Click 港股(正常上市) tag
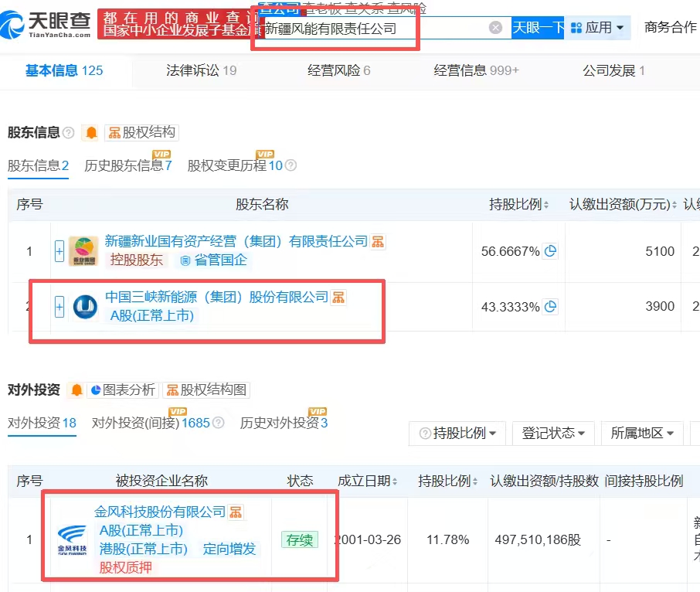The image size is (700, 592). (143, 549)
